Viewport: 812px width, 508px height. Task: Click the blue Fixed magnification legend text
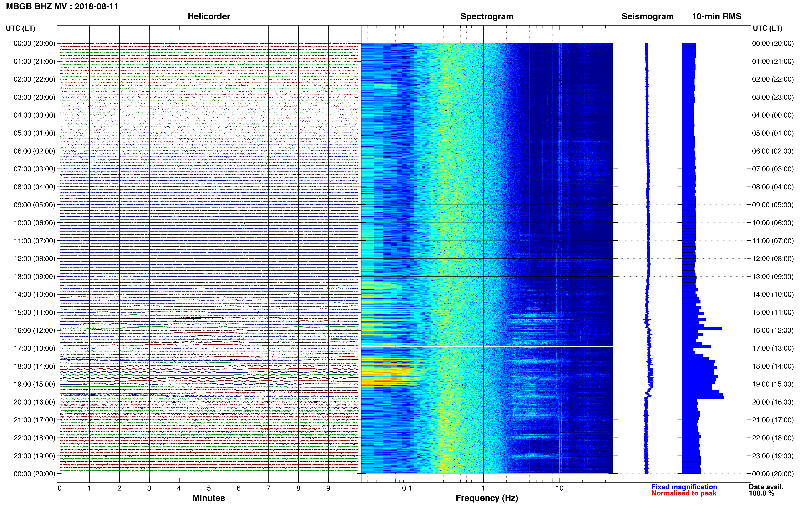click(684, 487)
